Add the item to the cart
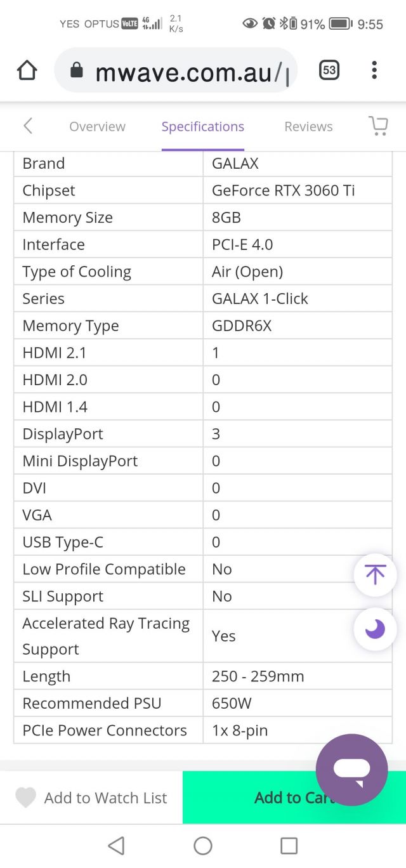Screen dimensions: 406x868 point(294,798)
